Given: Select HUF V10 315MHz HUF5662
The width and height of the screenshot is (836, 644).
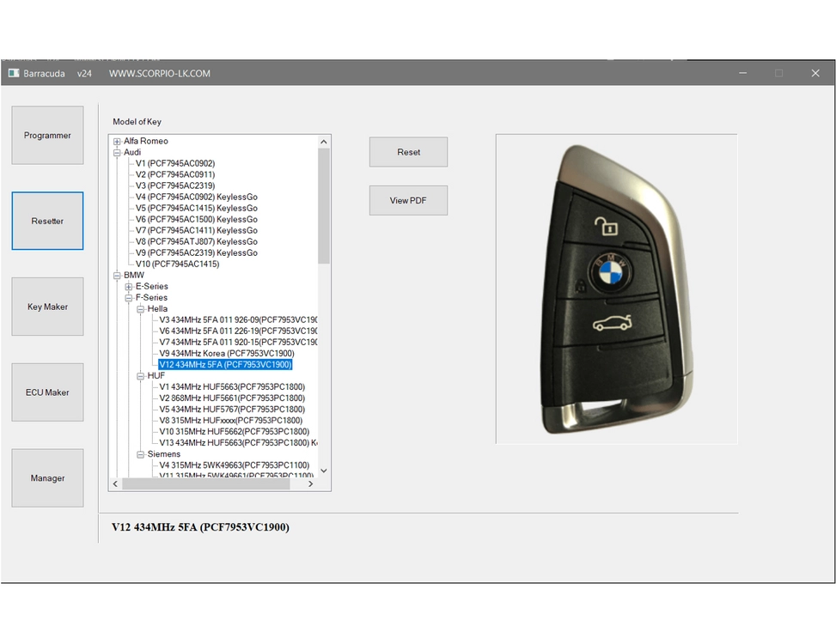Looking at the screenshot, I should 234,431.
